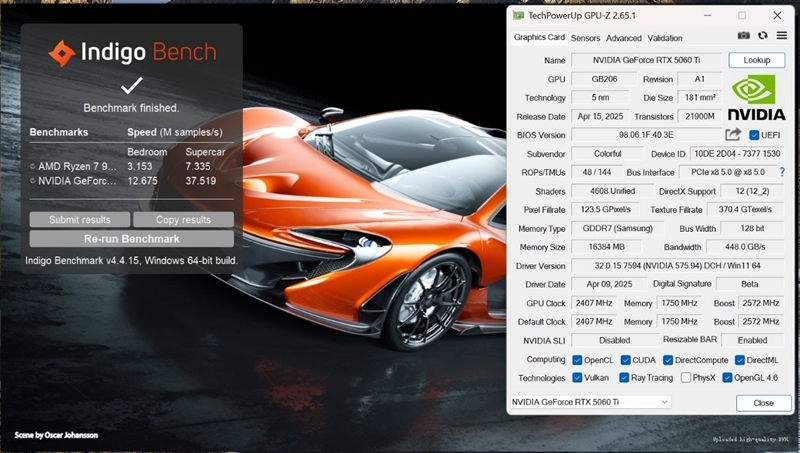Click the Re-run Benchmark button
This screenshot has width=800, height=453.
[x=132, y=239]
